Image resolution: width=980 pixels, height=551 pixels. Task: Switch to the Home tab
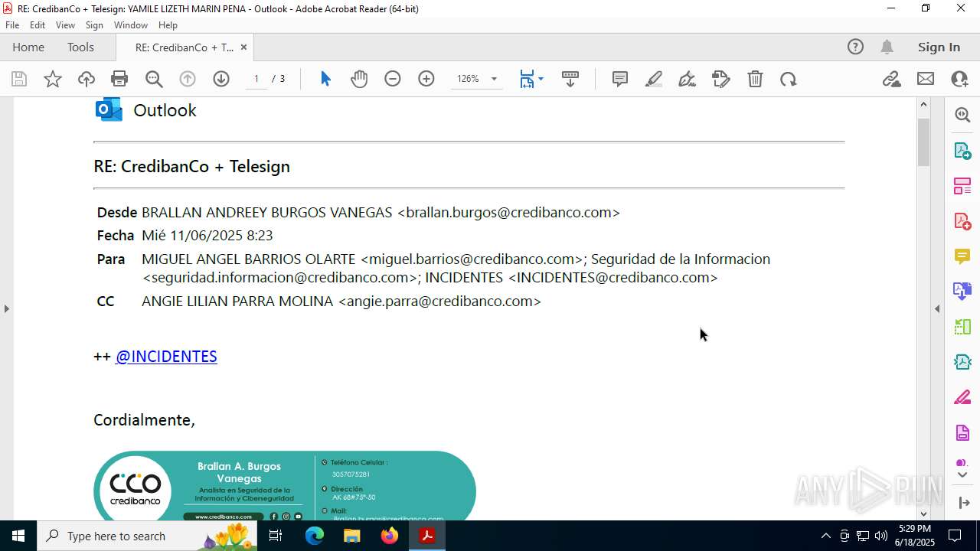click(28, 47)
